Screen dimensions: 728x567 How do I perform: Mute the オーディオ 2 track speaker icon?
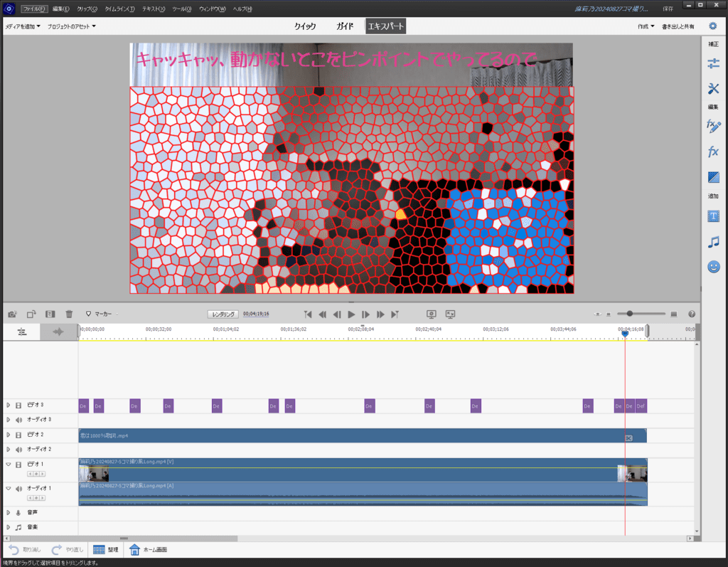coord(18,450)
